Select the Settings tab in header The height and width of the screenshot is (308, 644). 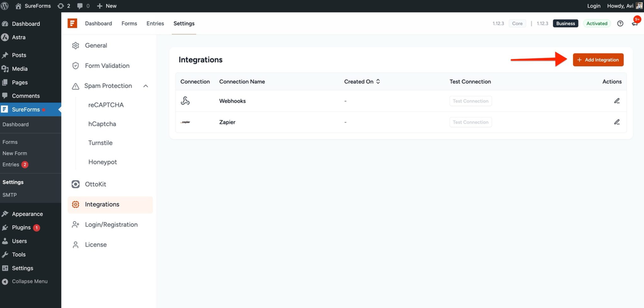(184, 23)
